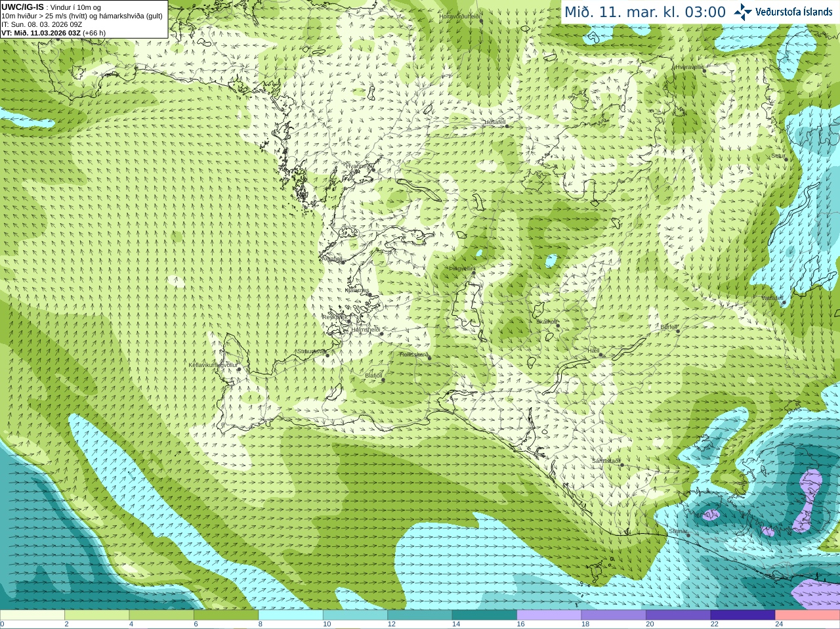This screenshot has width=840, height=629.
Task: Select the 18–20 m/s purple legend swatch
Action: coord(614,615)
